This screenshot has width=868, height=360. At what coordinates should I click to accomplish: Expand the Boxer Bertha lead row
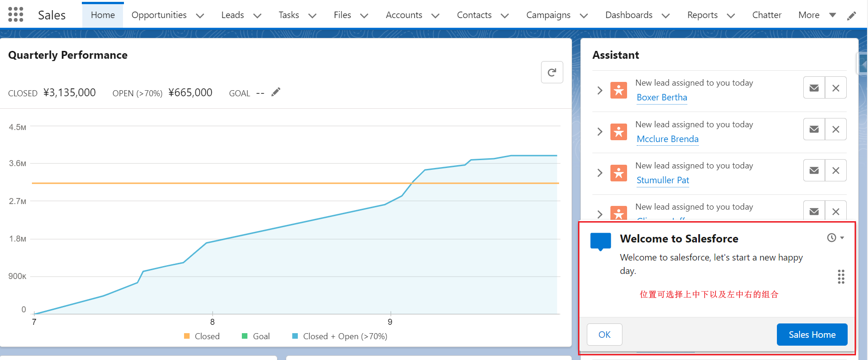pyautogui.click(x=600, y=90)
